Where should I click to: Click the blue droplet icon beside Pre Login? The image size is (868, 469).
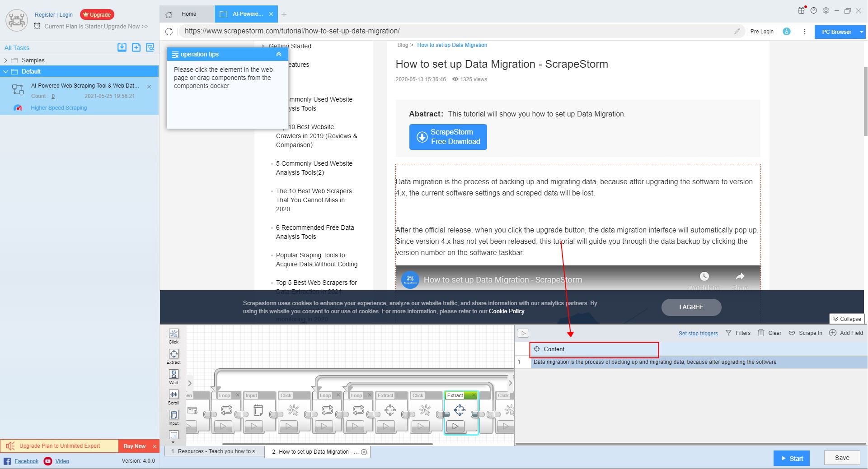pos(787,31)
